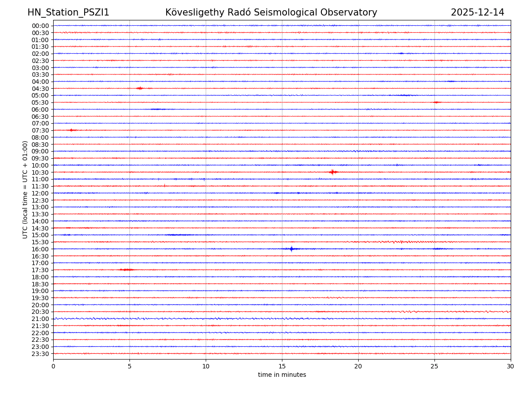Click the "time in minutes" axis label
Image resolution: width=532 pixels, height=399 pixels.
[x=282, y=375]
